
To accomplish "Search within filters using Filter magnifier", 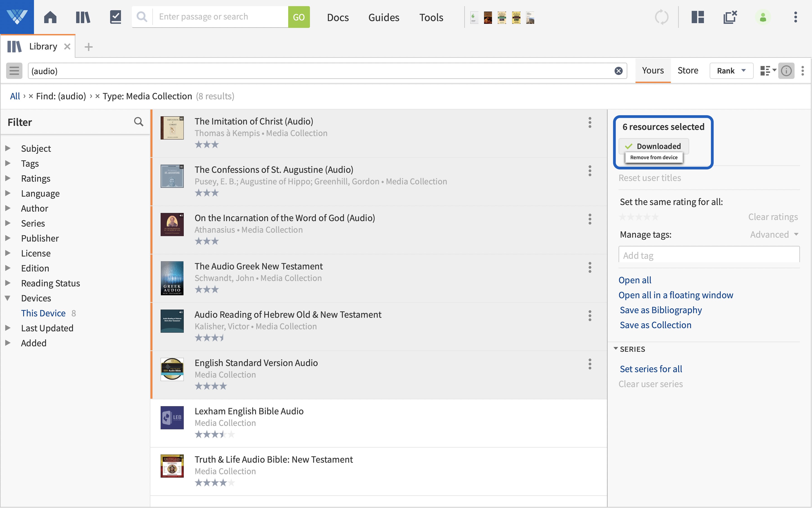I will pyautogui.click(x=139, y=122).
